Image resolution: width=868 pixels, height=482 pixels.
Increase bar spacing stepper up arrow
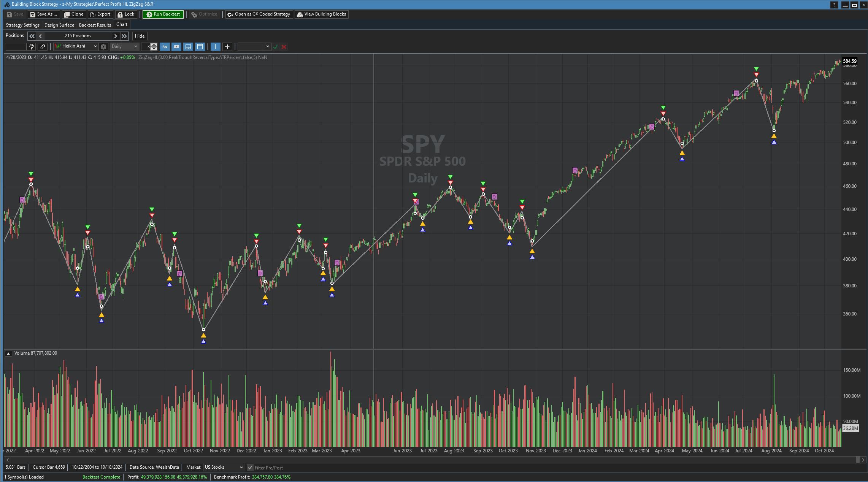pos(154,45)
